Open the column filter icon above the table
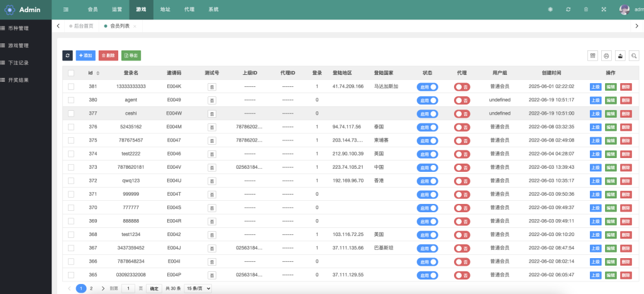 click(592, 56)
